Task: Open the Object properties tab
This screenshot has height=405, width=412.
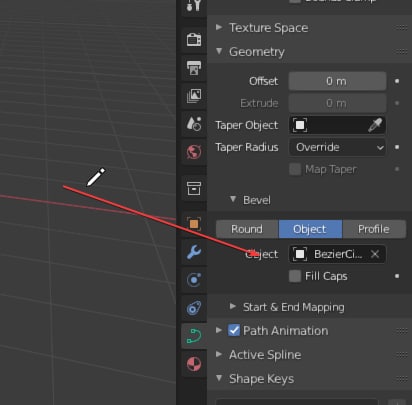Action: click(x=194, y=224)
